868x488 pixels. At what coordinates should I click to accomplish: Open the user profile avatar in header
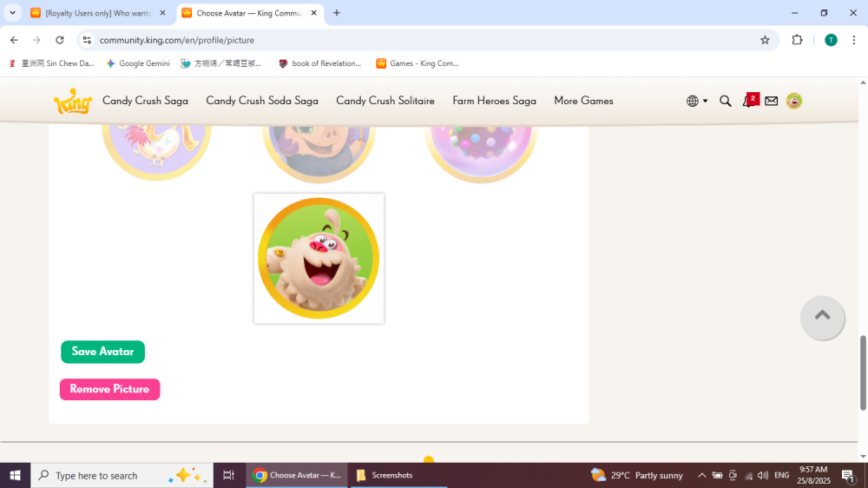tap(794, 101)
